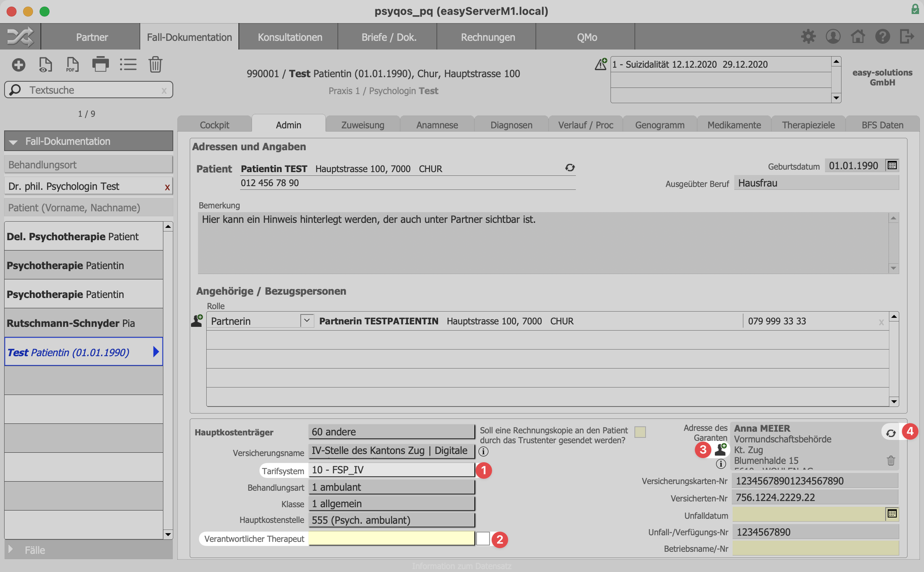
Task: Delete record with trash icon in toolbar
Action: coord(156,65)
